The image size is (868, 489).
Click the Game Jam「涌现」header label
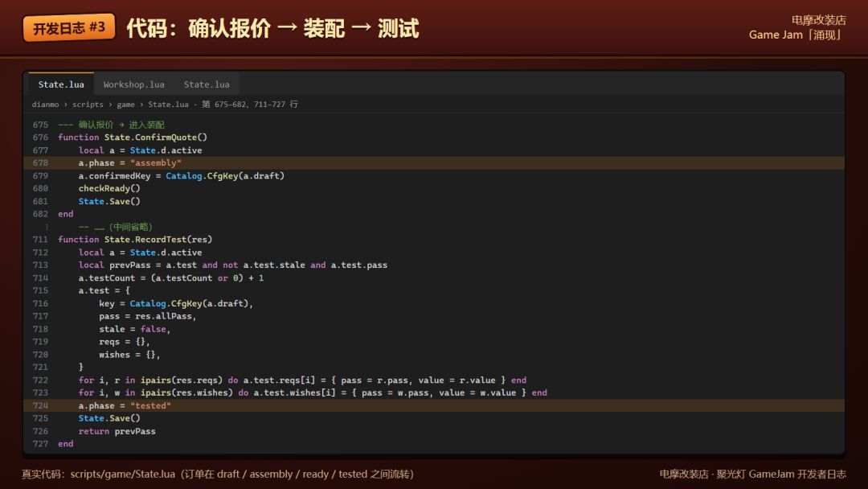(796, 35)
